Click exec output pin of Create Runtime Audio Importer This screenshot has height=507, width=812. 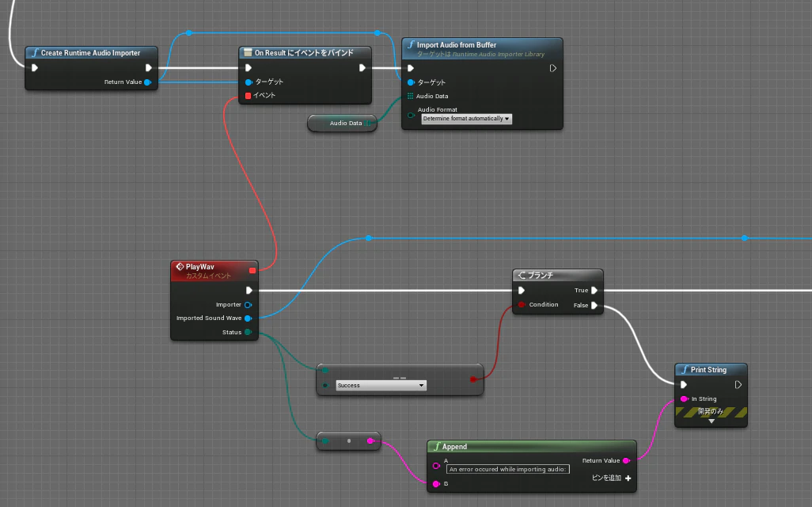tap(149, 68)
